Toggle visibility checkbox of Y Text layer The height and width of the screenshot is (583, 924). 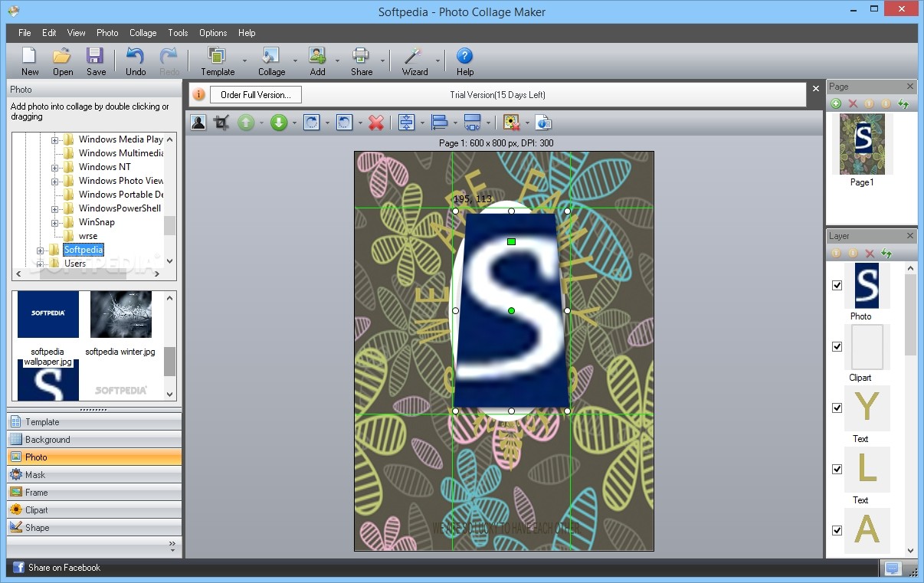[837, 408]
